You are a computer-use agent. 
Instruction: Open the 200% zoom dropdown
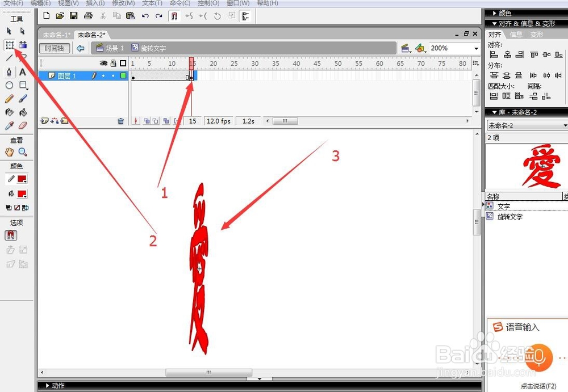476,48
